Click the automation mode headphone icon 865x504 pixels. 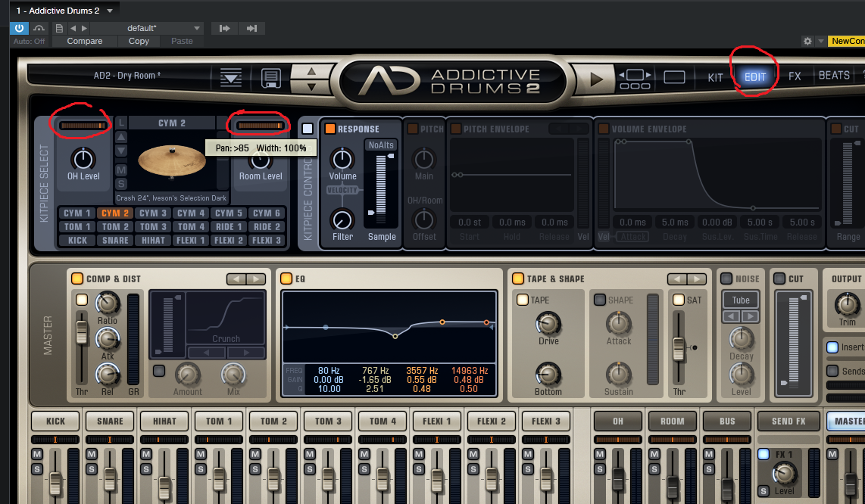(39, 28)
